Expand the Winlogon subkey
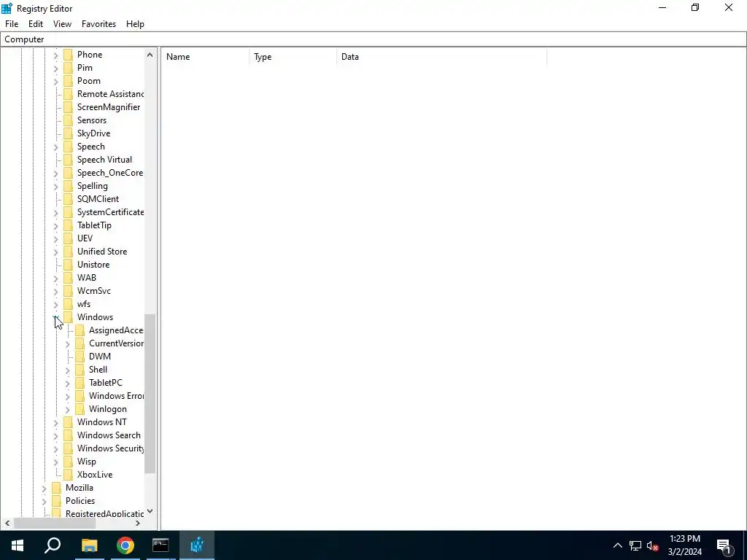747x560 pixels. point(67,410)
